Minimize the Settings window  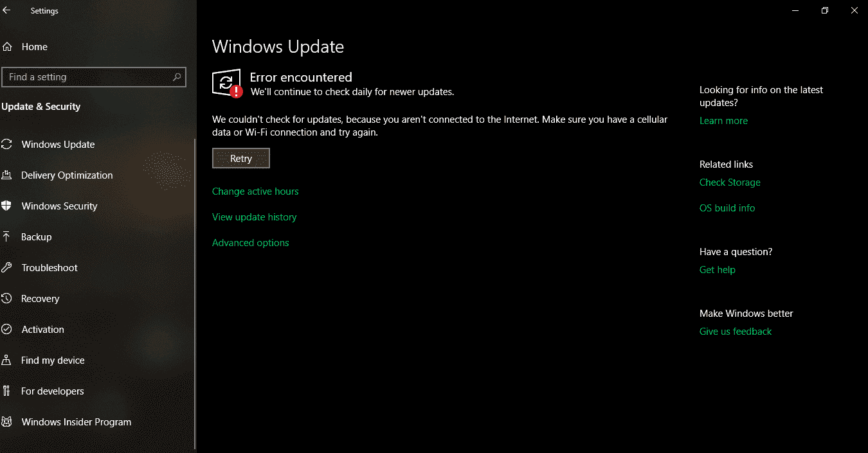pos(795,10)
